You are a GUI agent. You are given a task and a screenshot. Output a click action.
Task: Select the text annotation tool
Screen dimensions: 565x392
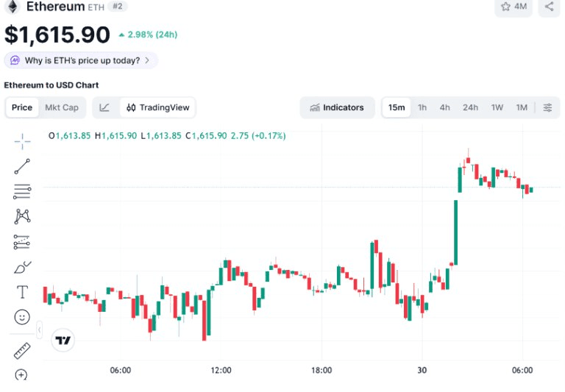coord(22,292)
